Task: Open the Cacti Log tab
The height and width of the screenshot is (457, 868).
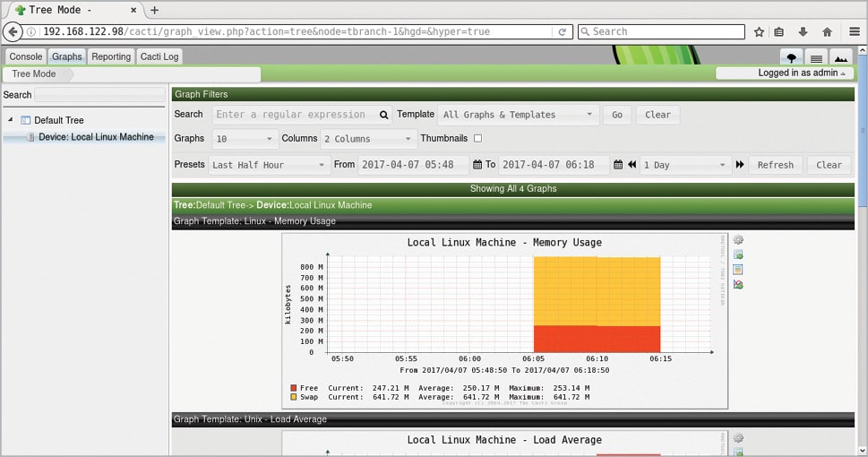Action: (159, 56)
